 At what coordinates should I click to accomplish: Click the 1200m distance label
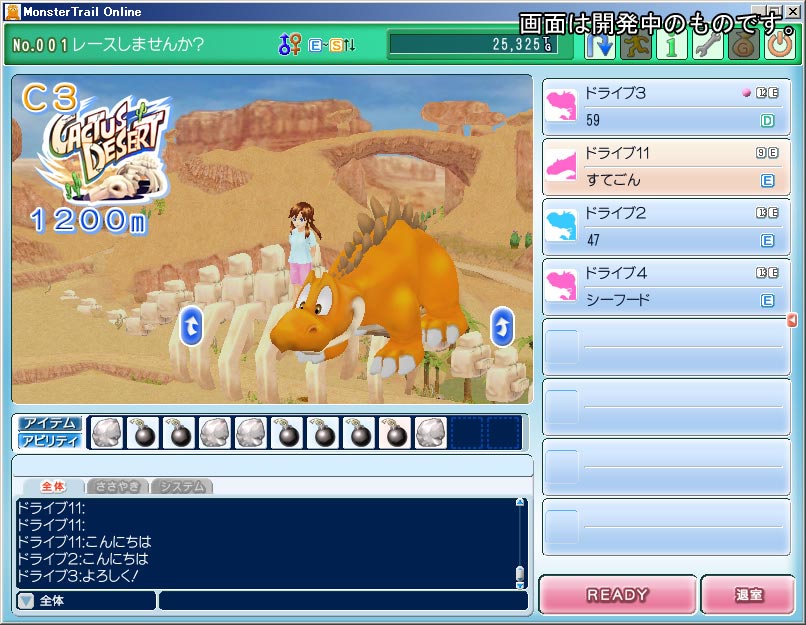point(88,221)
